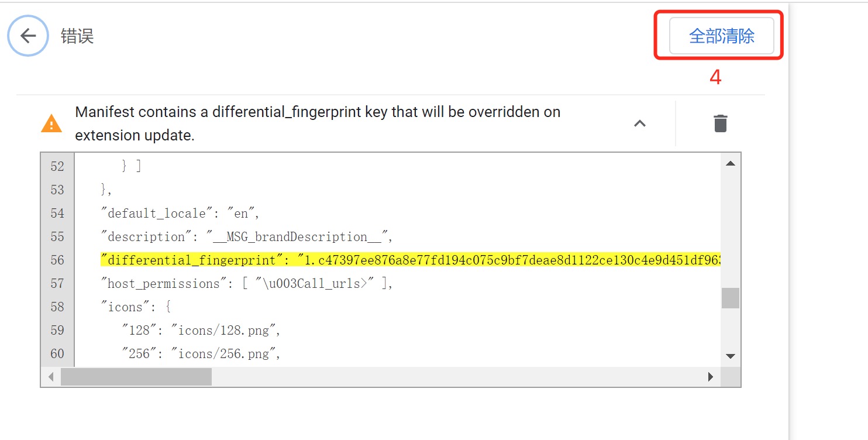Click the 错误 page title
The image size is (868, 440).
tap(77, 36)
